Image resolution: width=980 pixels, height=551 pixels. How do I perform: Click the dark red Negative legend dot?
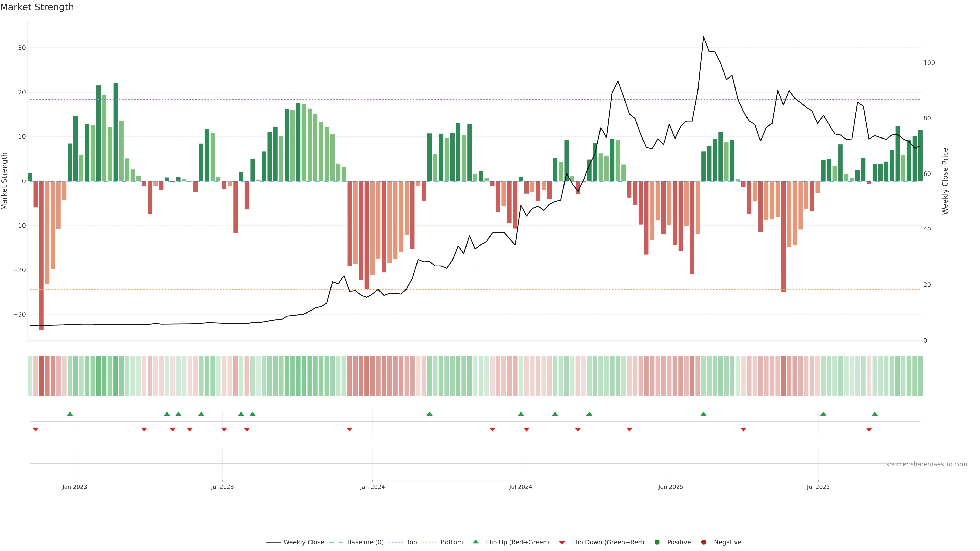point(703,542)
